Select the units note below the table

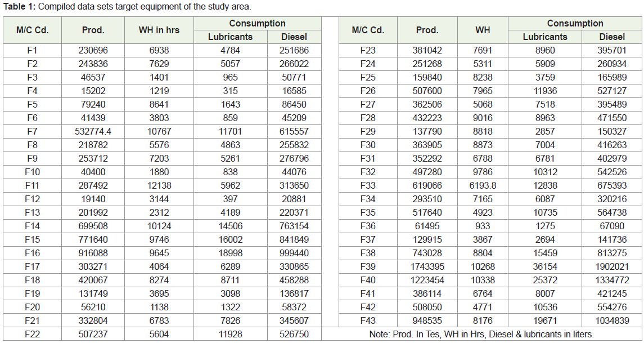(482, 334)
